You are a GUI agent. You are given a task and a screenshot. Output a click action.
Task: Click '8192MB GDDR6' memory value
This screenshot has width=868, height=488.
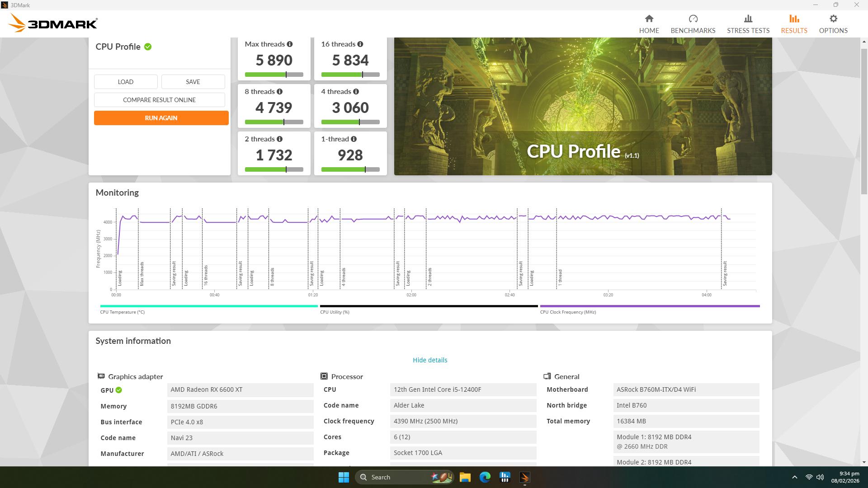click(x=240, y=406)
